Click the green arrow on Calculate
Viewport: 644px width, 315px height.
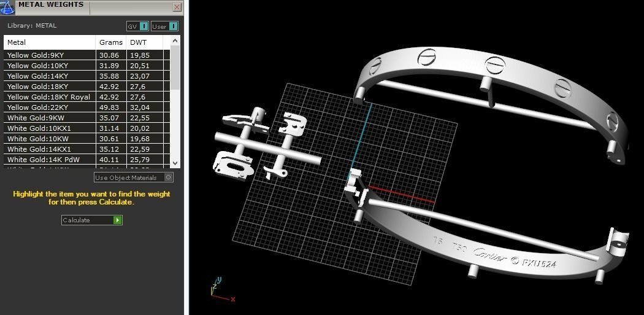coord(118,220)
